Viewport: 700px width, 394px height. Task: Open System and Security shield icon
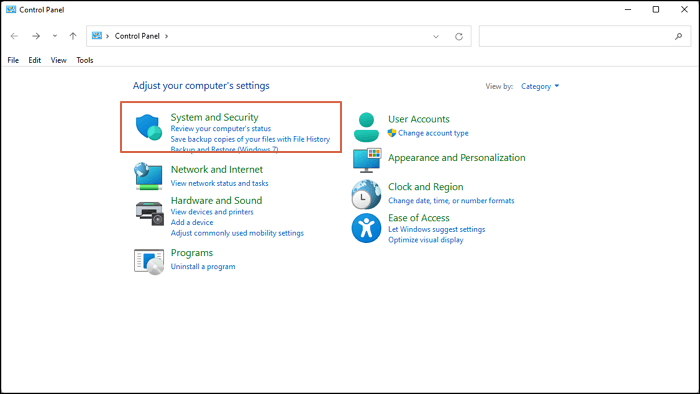pos(149,127)
